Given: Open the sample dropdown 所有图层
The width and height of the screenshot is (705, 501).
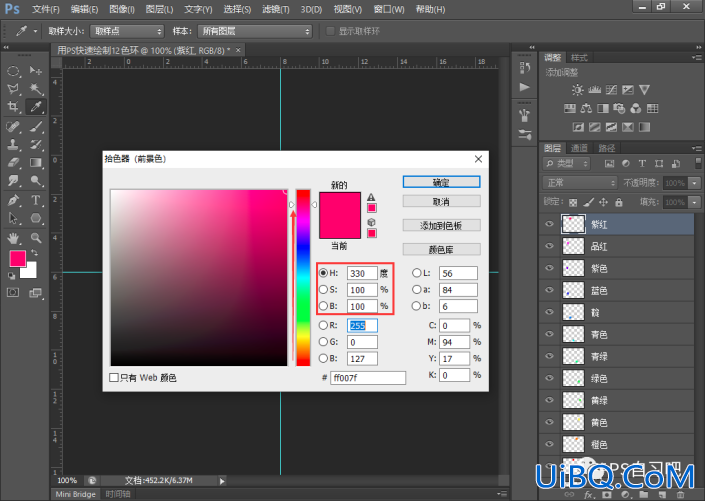Looking at the screenshot, I should click(x=254, y=31).
